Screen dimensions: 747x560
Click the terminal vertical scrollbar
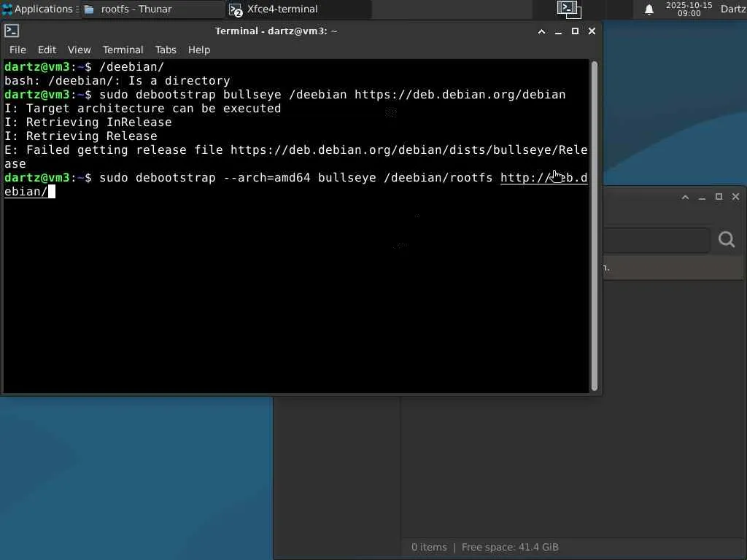pos(594,226)
